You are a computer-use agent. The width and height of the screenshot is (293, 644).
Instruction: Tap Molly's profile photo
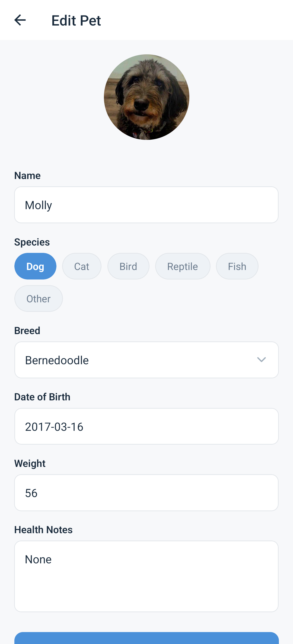146,97
